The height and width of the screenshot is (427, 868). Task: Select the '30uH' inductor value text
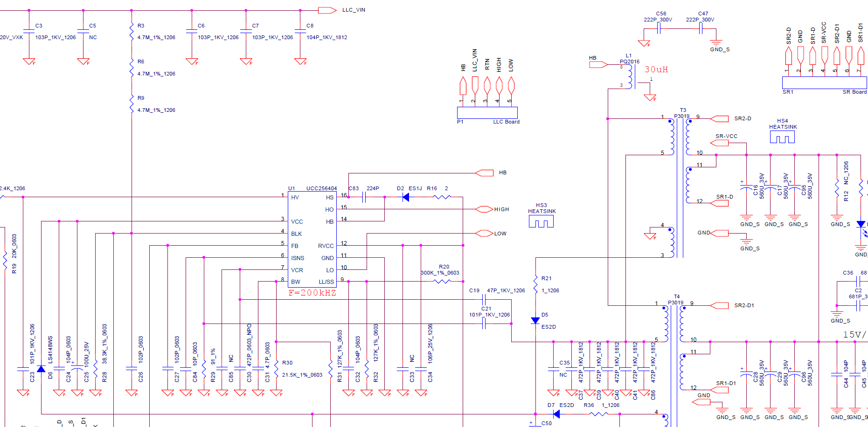point(656,69)
